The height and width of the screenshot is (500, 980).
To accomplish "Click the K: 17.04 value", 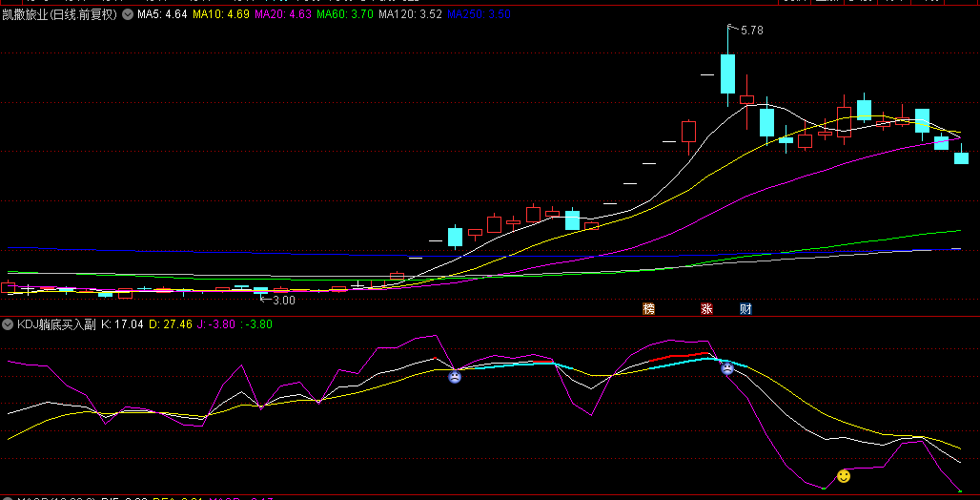I will click(x=122, y=324).
